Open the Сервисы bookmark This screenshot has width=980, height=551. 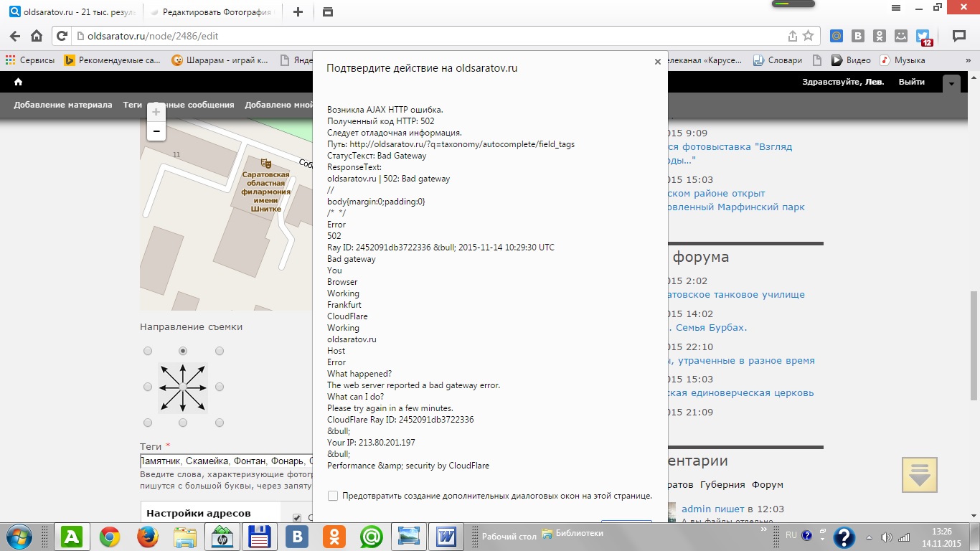pos(30,60)
